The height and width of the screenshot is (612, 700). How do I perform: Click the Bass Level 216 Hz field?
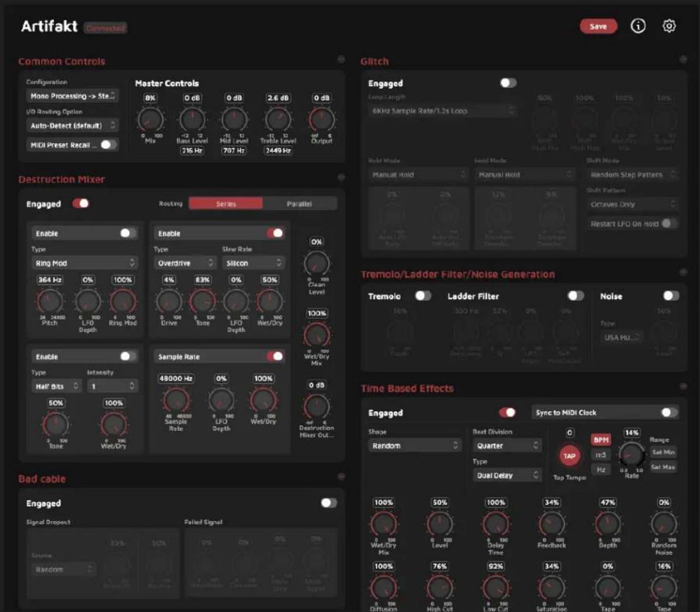coord(192,150)
